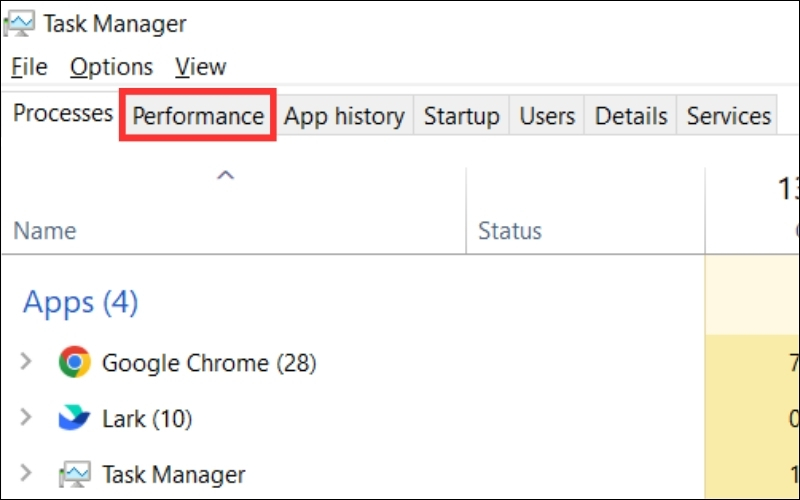Expand the Google Chrome (28) process group
Image resolution: width=800 pixels, height=500 pixels.
click(x=27, y=362)
